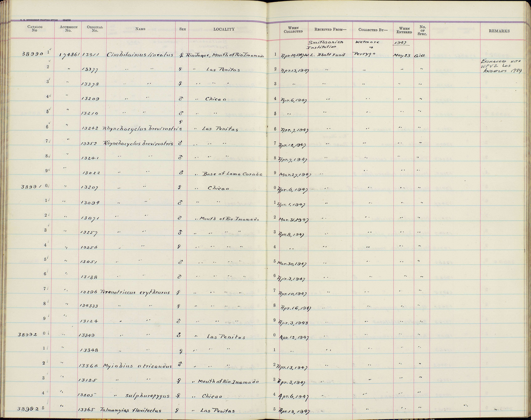The width and height of the screenshot is (531, 420).
Task: Click the 'Name' column header
Action: (140, 29)
